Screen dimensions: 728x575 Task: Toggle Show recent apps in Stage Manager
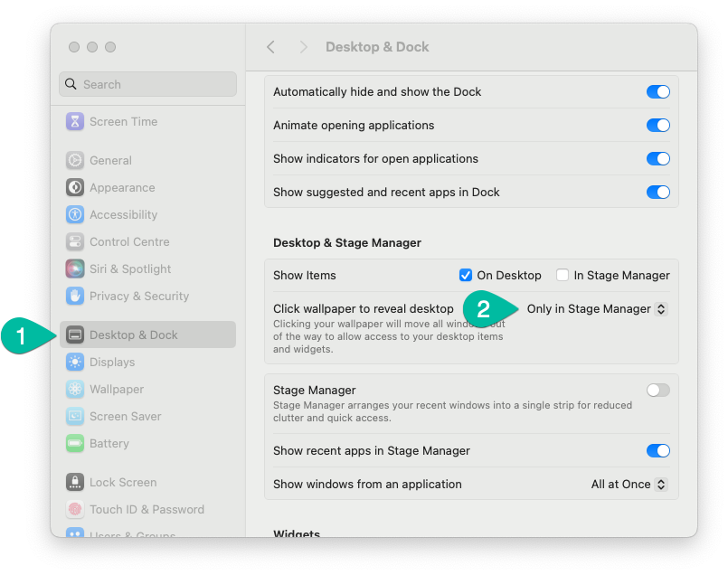click(657, 450)
